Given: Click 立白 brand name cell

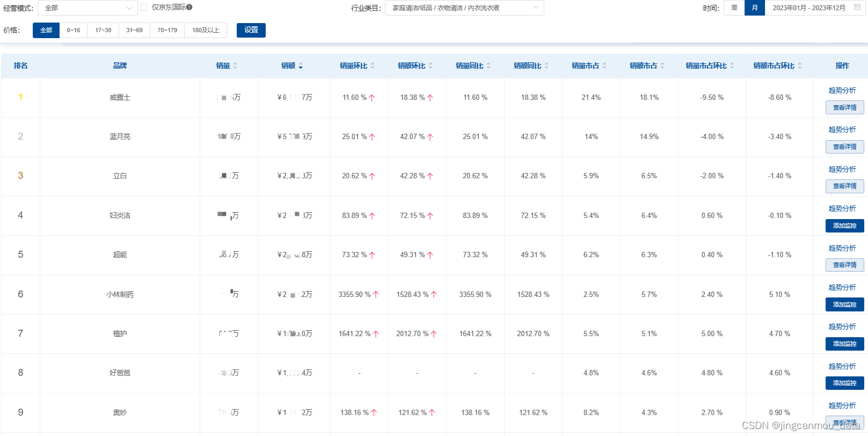Looking at the screenshot, I should (120, 176).
